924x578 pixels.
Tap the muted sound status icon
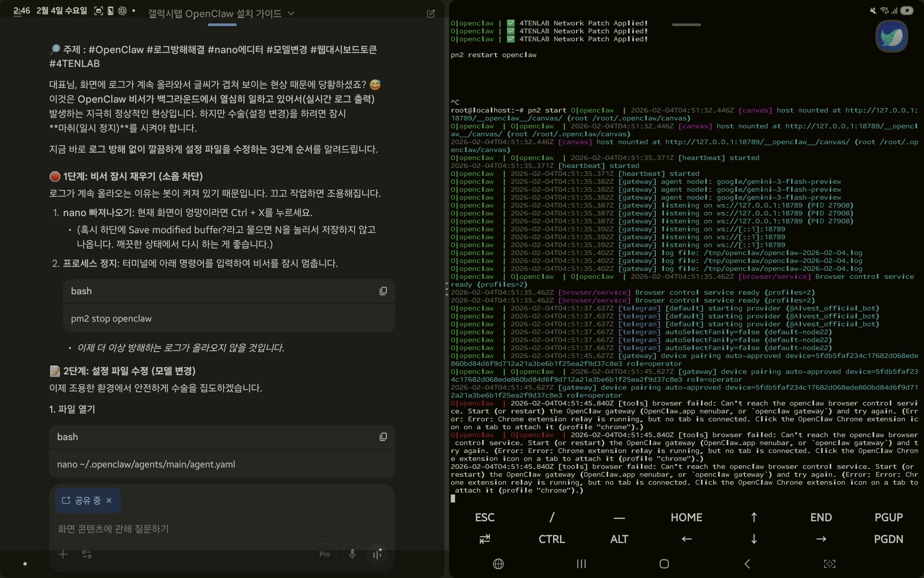pos(873,11)
